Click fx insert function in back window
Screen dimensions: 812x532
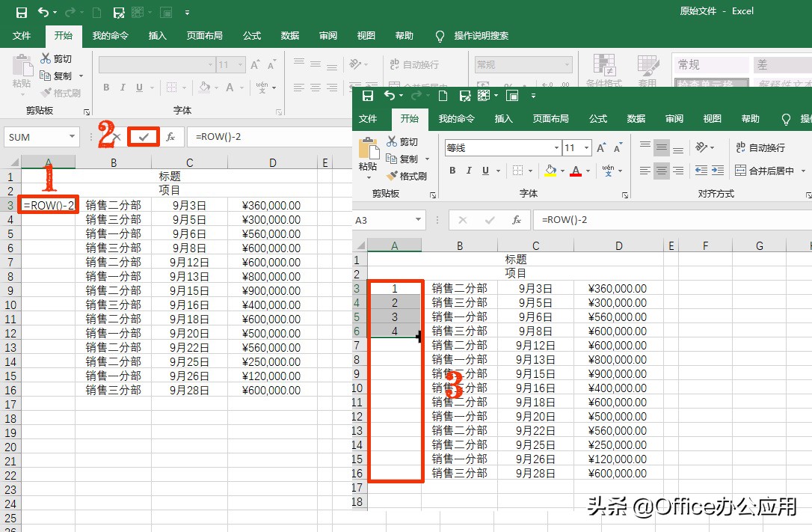(x=170, y=137)
